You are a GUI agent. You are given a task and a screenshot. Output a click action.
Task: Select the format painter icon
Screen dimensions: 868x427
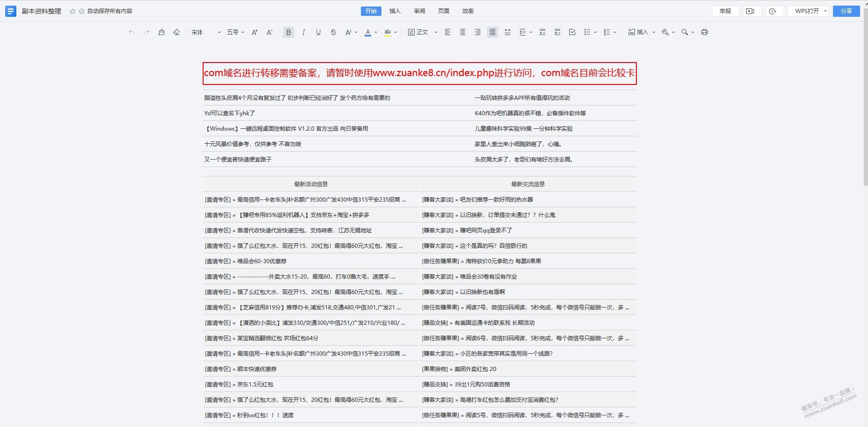162,32
